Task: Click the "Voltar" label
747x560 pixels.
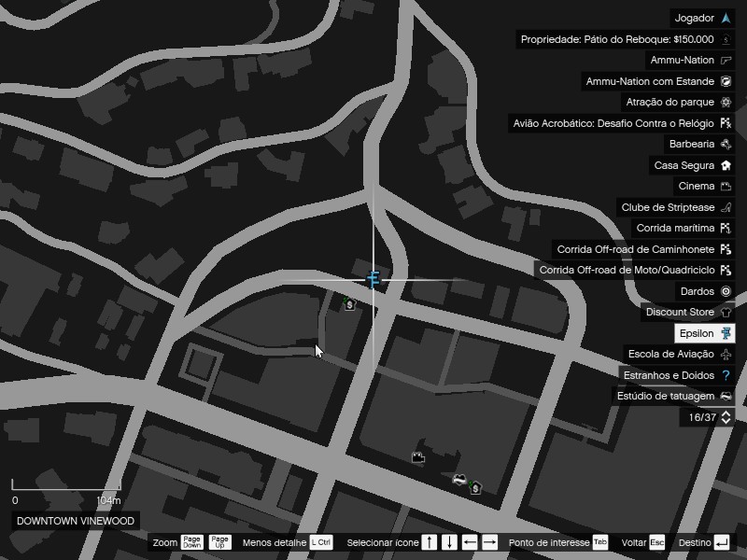Action: pos(634,543)
